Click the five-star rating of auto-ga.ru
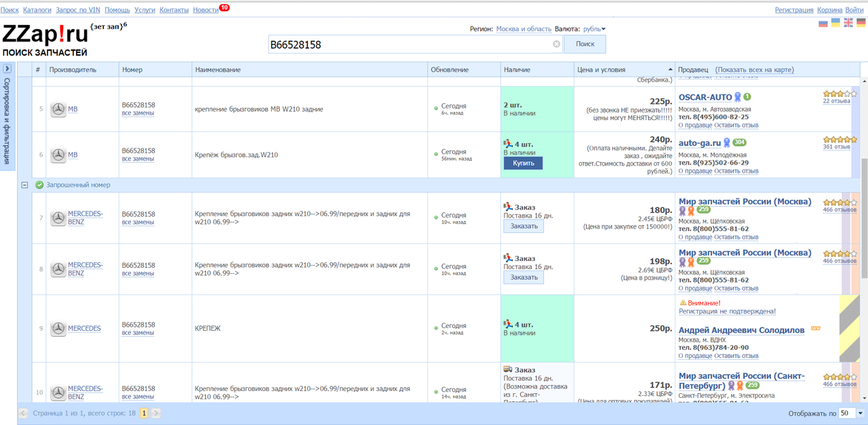This screenshot has height=425, width=868. (840, 139)
